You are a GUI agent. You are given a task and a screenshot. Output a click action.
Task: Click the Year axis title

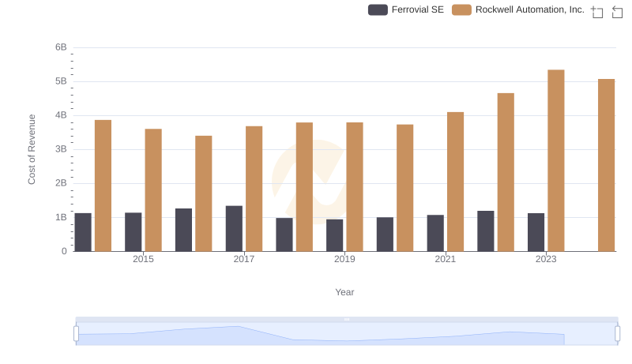click(x=344, y=292)
